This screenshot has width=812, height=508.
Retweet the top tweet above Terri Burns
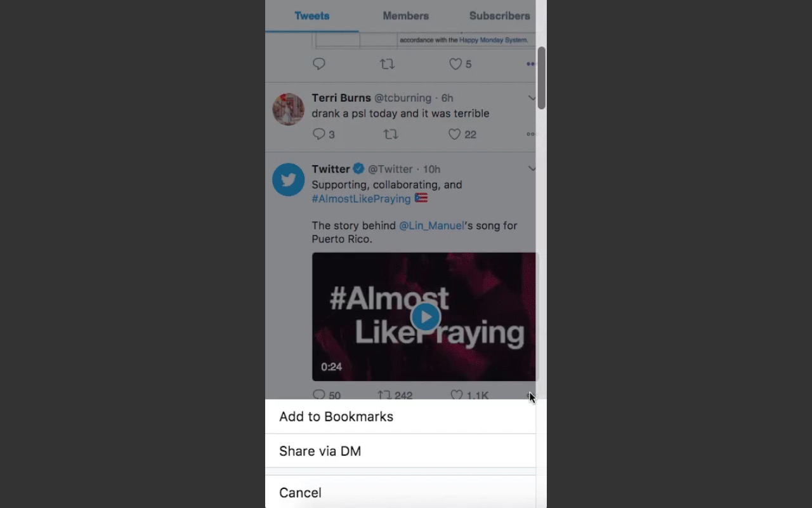coord(387,64)
